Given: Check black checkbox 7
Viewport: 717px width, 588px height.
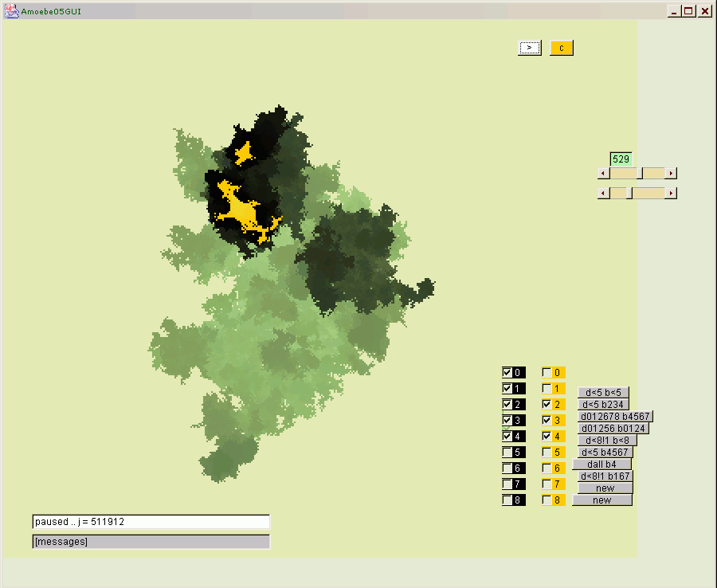Looking at the screenshot, I should pyautogui.click(x=507, y=484).
